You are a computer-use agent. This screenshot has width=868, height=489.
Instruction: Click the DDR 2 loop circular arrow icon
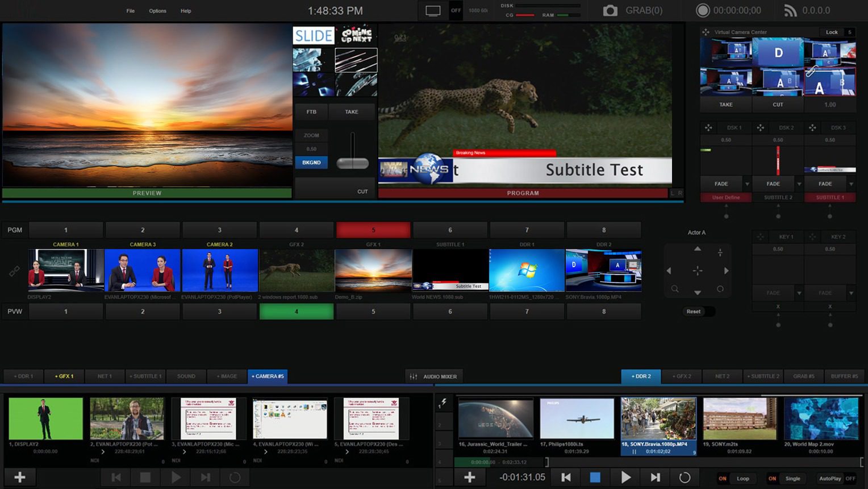[x=685, y=477]
